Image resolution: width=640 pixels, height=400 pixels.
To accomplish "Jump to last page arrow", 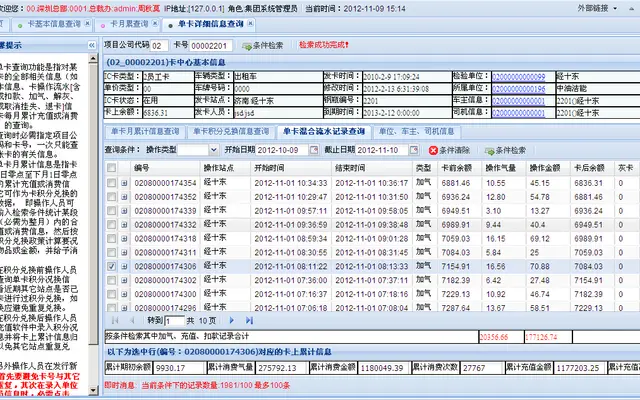I will click(249, 320).
